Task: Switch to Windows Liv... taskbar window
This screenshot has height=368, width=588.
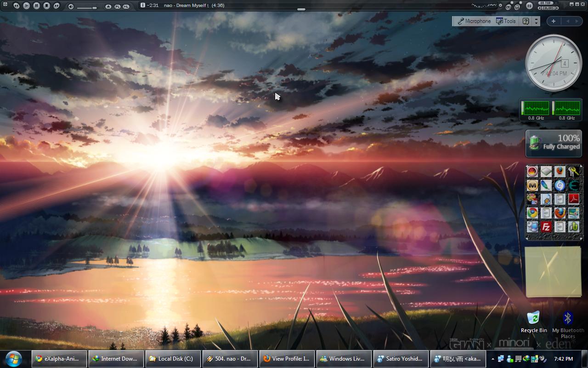Action: [343, 359]
